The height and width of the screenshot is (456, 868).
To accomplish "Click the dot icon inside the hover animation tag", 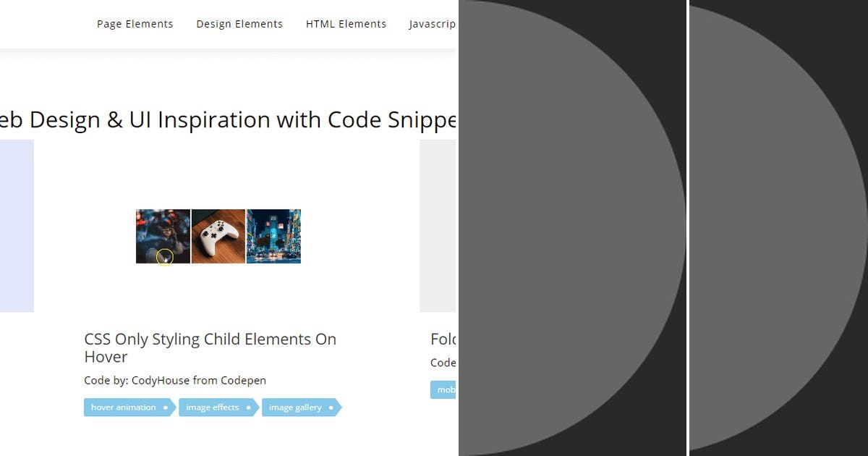I will point(166,408).
